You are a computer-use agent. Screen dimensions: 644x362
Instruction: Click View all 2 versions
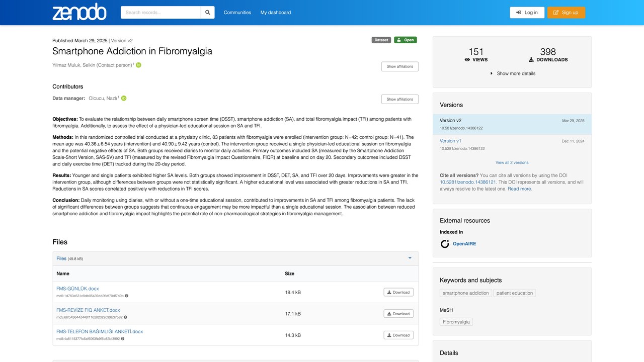tap(512, 162)
